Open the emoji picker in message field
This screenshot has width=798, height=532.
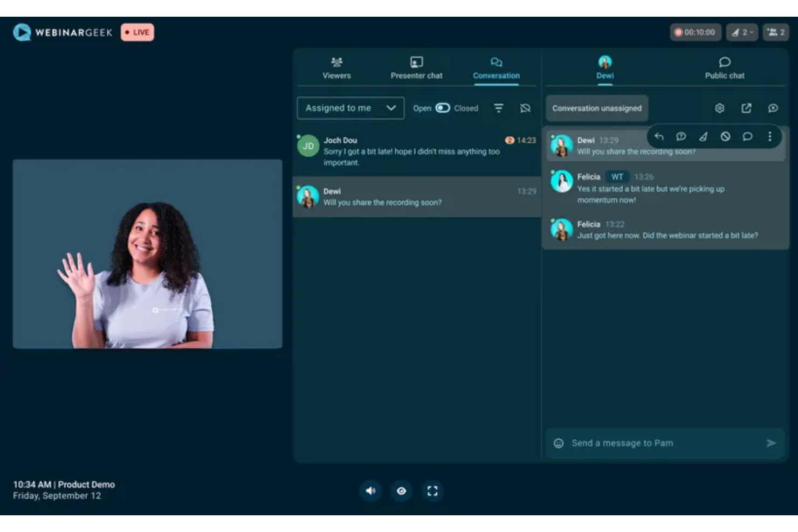pos(559,443)
